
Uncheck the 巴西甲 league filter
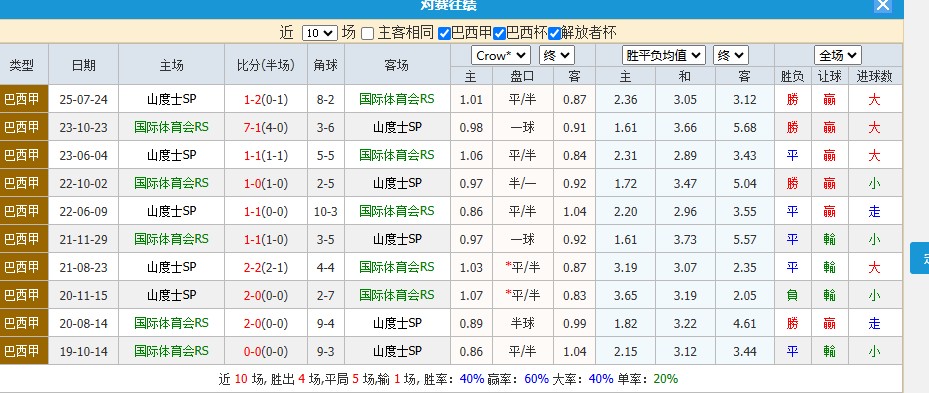[x=444, y=34]
